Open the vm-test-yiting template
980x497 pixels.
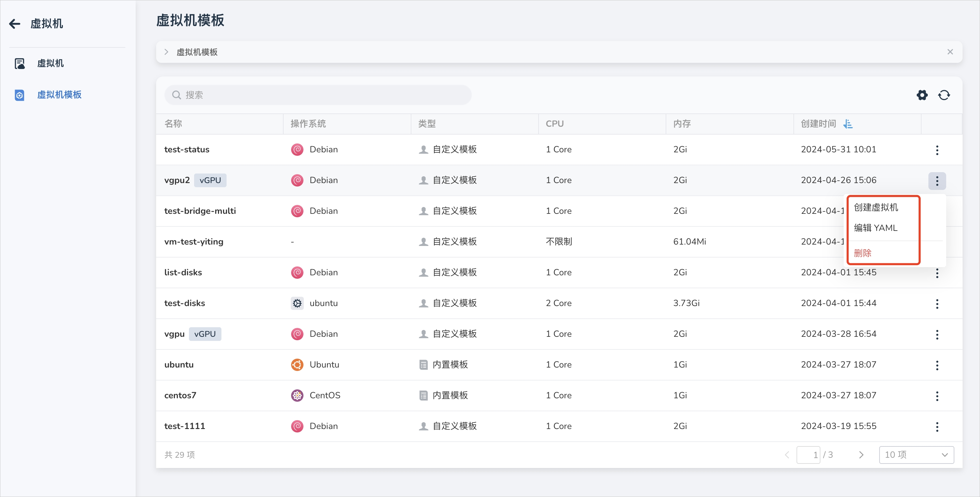[x=194, y=241]
